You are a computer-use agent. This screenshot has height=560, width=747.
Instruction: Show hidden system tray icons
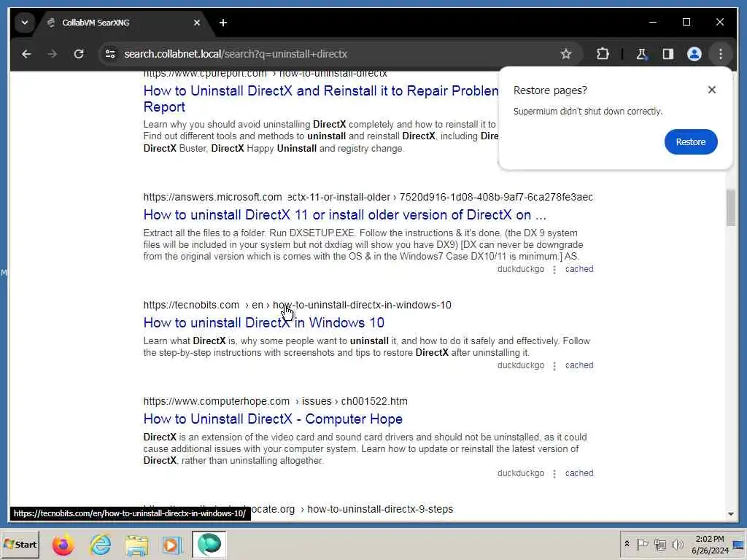tap(627, 544)
